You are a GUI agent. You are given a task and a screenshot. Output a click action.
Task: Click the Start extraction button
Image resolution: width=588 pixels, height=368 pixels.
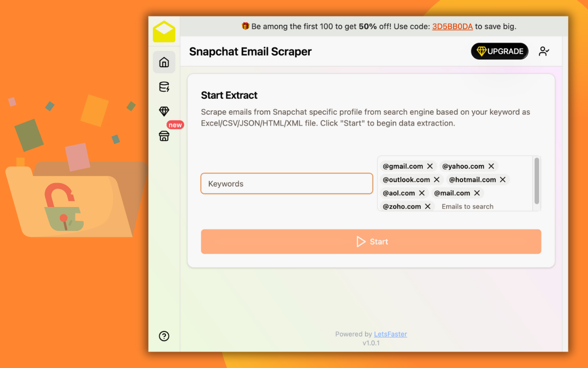[371, 241]
